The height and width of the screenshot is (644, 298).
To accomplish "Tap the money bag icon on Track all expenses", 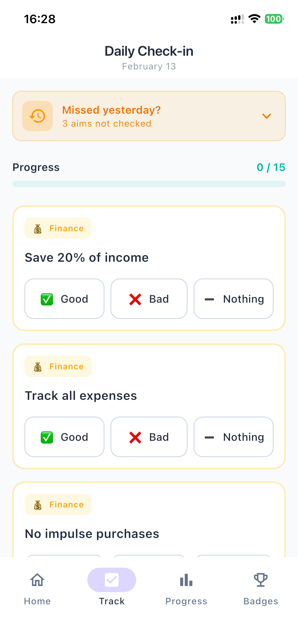I will tap(38, 366).
